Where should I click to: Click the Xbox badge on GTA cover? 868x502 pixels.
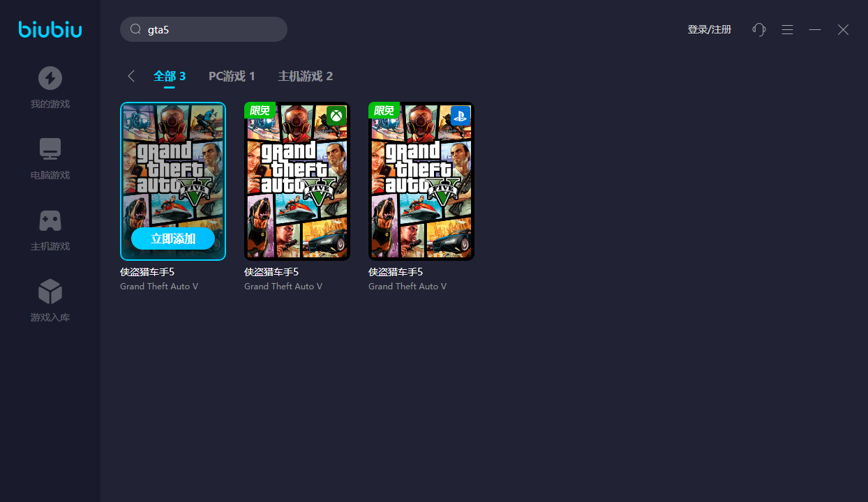(336, 115)
